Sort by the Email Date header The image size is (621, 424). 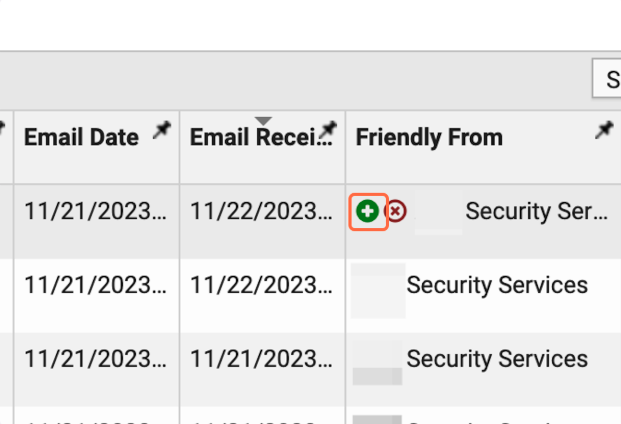81,138
